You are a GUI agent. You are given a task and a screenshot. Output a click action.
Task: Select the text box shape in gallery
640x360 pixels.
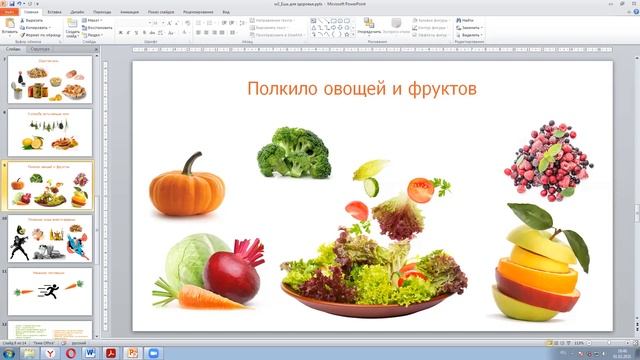[313, 20]
